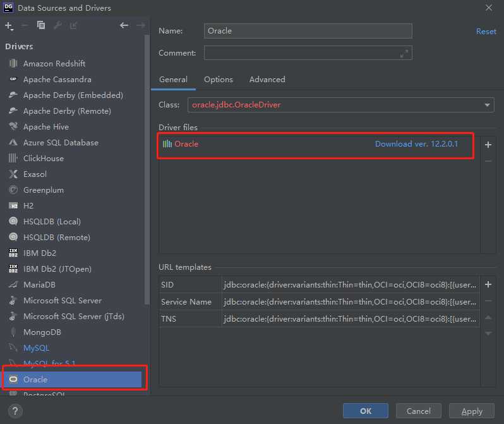Click the wrench settings icon in toolbar
504x424 pixels.
[57, 25]
